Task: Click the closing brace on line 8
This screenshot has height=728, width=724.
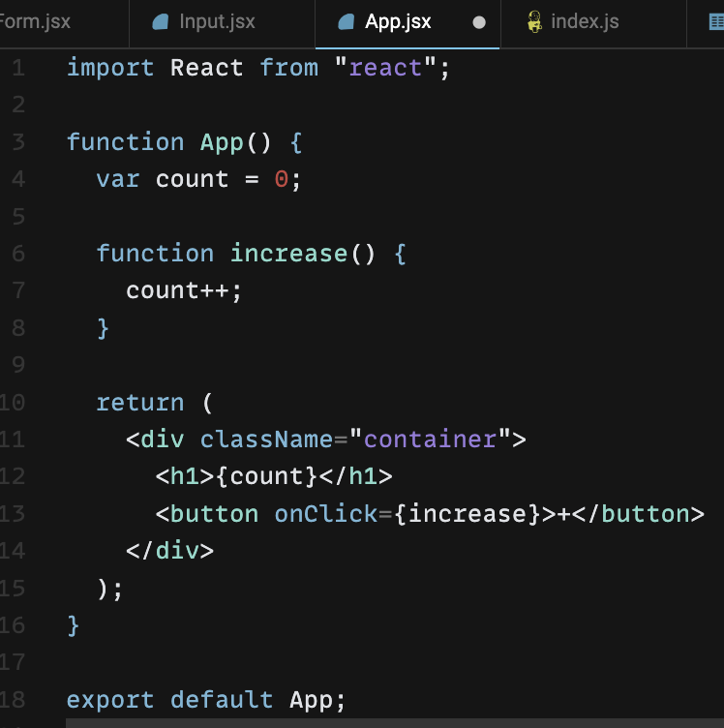Action: tap(103, 328)
